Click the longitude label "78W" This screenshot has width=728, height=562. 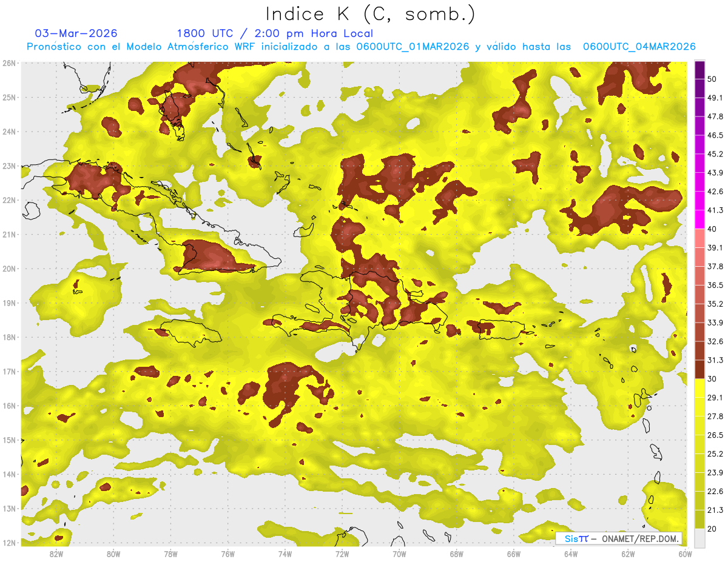170,554
